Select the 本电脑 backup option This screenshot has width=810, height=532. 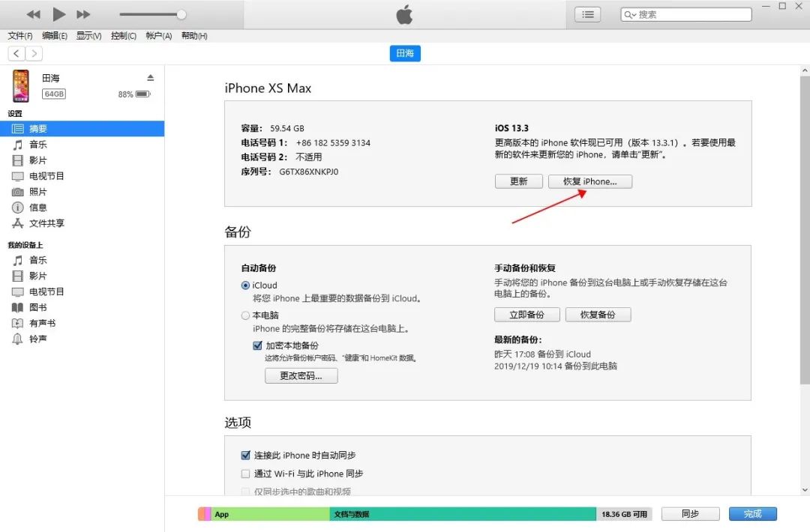[x=245, y=315]
